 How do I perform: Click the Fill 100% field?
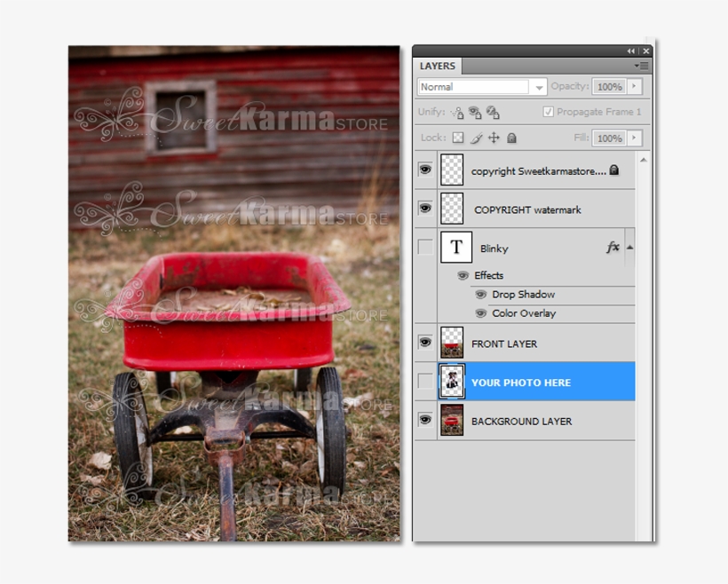(609, 138)
